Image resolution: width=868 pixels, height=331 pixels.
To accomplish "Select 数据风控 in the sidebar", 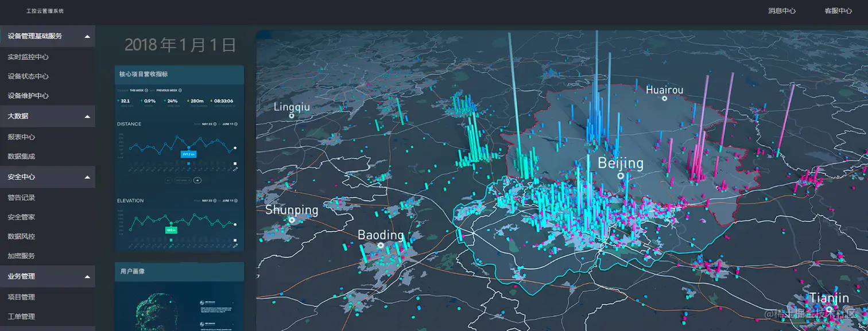I will [21, 236].
